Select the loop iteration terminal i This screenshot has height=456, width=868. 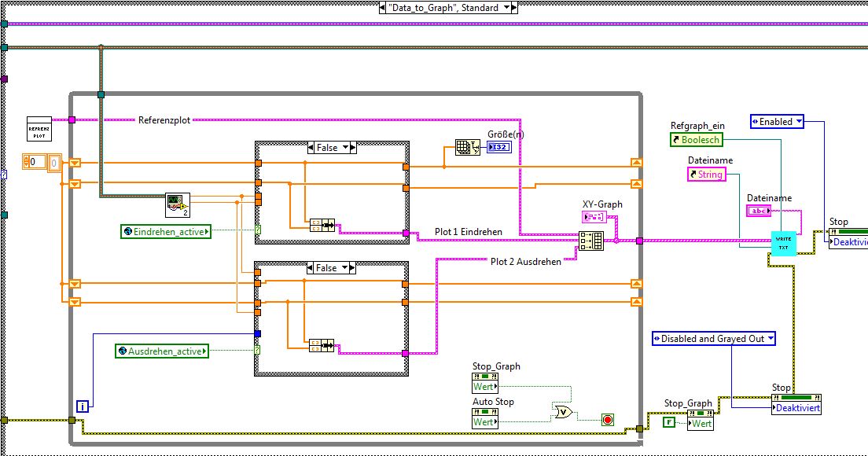tap(83, 406)
